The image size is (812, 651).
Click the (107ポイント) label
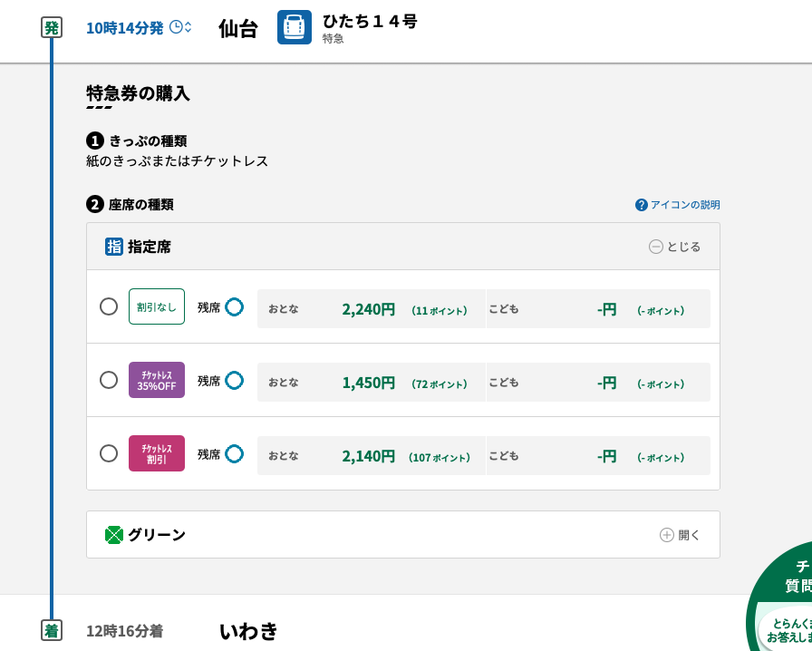point(440,458)
